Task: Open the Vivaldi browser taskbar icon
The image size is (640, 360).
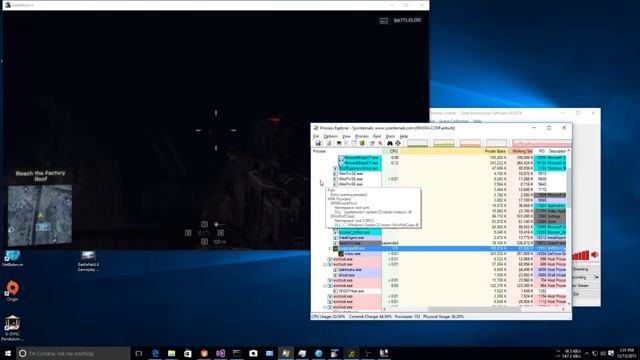Action: (204, 353)
